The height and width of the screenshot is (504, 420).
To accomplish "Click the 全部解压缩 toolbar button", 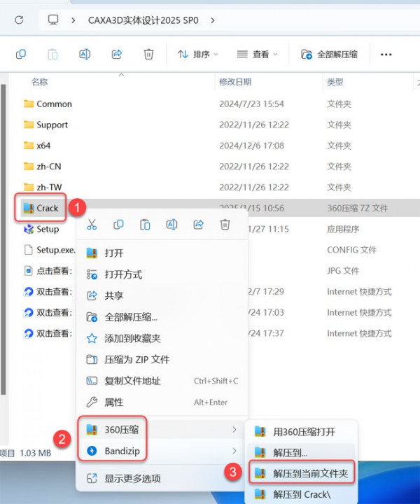I will point(329,55).
